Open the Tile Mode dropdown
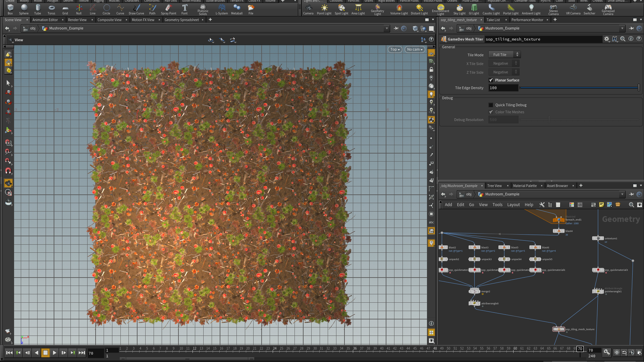 pyautogui.click(x=504, y=55)
